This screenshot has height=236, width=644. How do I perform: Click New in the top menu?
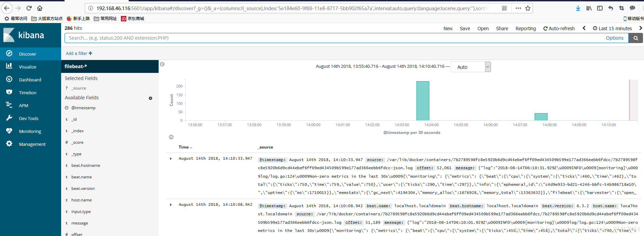pyautogui.click(x=448, y=28)
